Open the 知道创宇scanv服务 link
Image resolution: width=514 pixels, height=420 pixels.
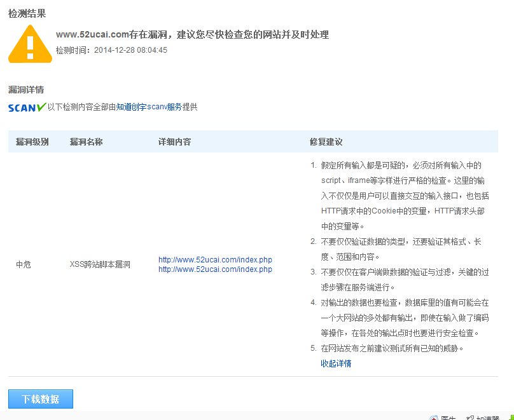click(x=149, y=107)
